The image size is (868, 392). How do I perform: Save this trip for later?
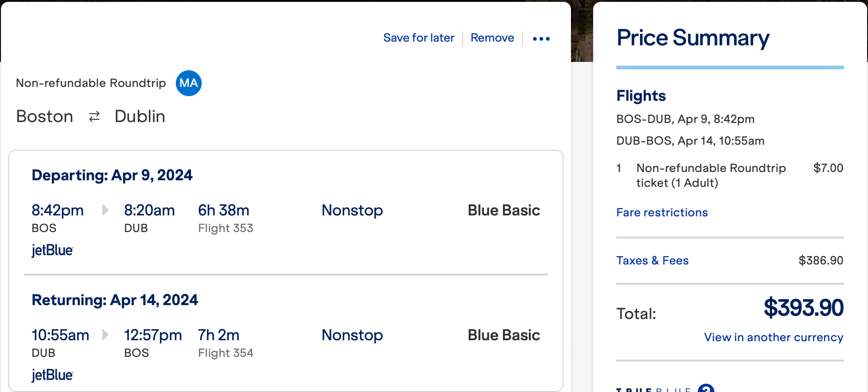tap(419, 38)
